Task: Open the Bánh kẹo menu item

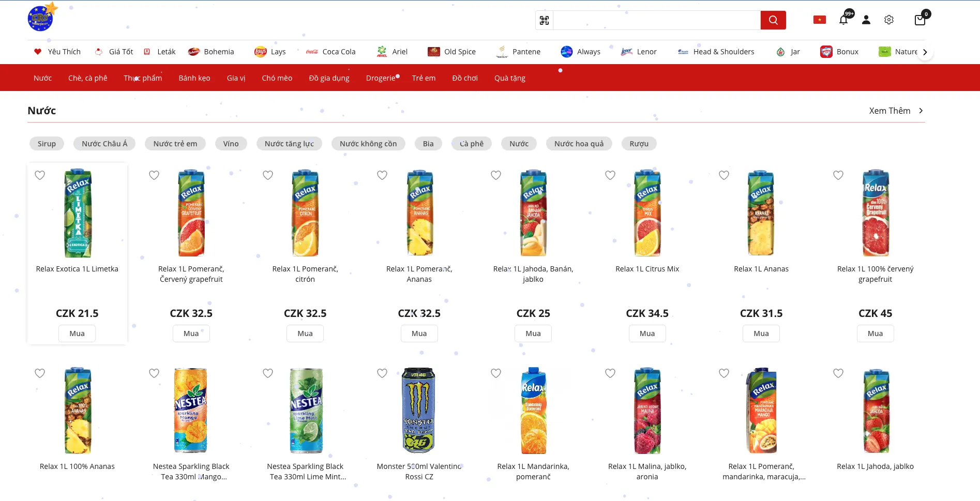Action: (x=194, y=78)
